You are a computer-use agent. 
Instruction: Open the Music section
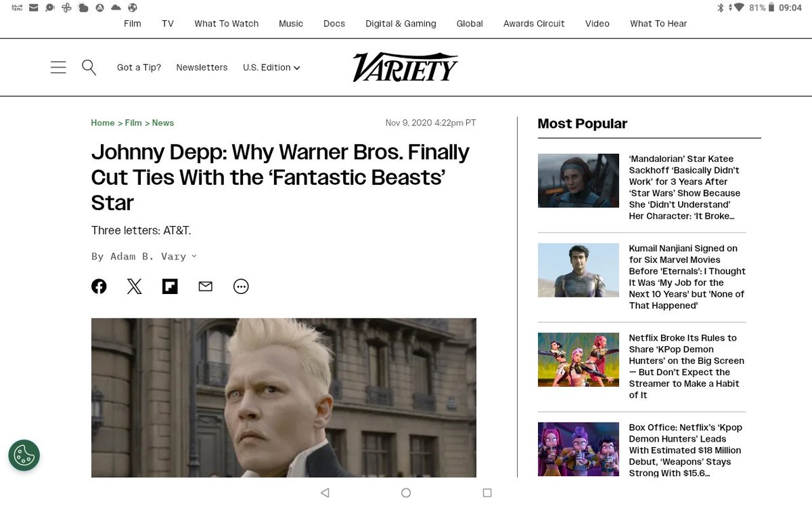[291, 24]
